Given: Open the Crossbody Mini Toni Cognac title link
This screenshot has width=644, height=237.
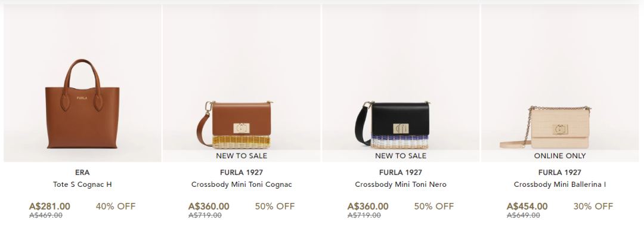Looking at the screenshot, I should point(241,184).
